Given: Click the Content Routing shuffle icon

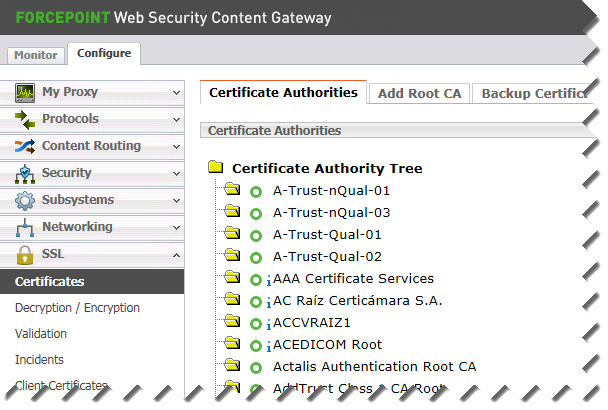Looking at the screenshot, I should point(25,146).
